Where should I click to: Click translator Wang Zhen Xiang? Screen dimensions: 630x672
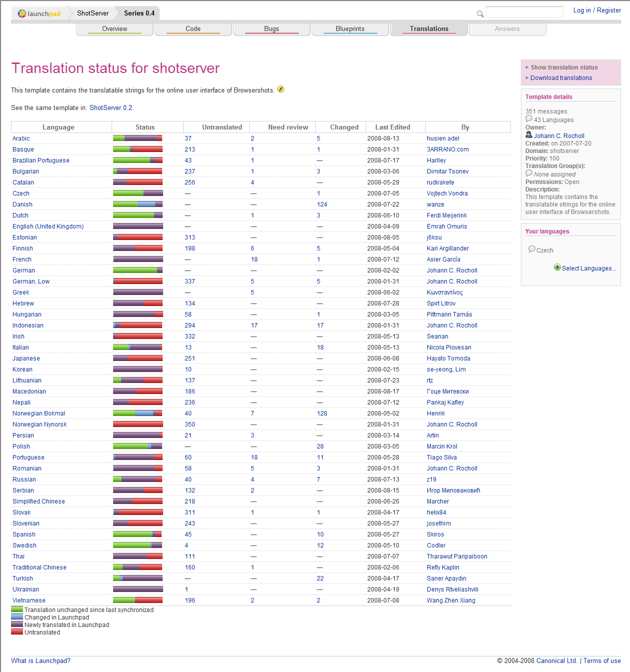pyautogui.click(x=451, y=600)
